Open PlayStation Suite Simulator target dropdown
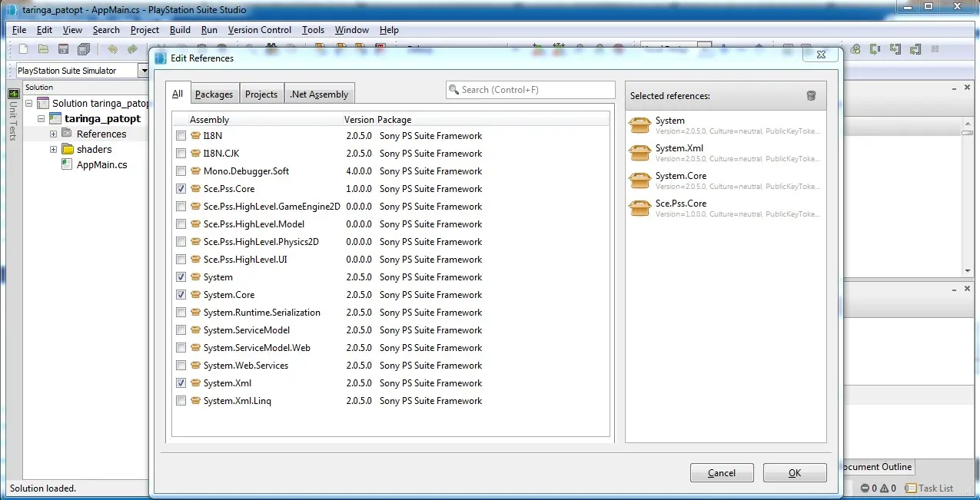This screenshot has height=500, width=980. 144,71
